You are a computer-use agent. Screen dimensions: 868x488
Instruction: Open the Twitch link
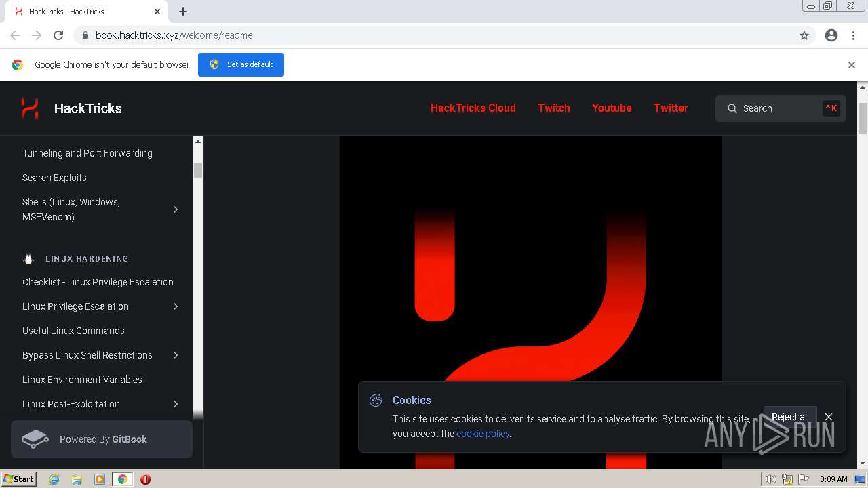(x=554, y=108)
